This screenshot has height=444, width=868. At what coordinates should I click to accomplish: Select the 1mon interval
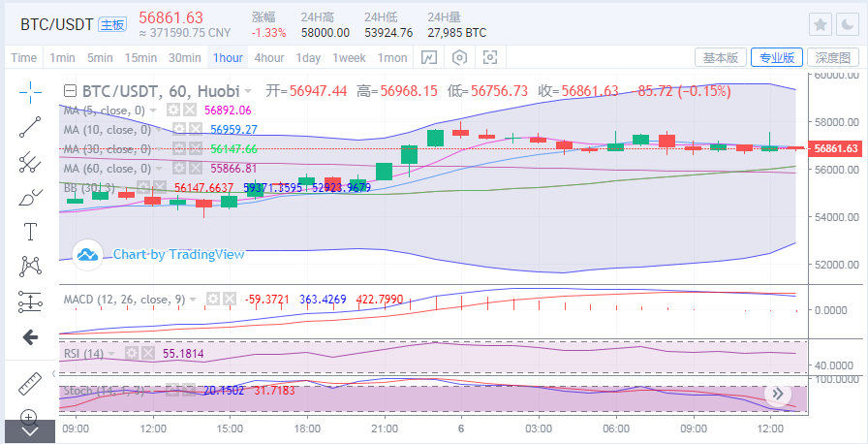[392, 57]
